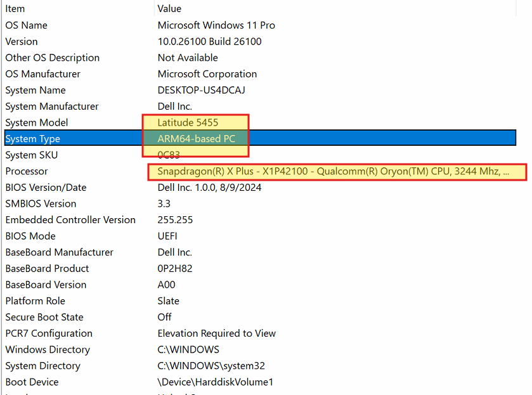532x395 pixels.
Task: Select the BaseBoard Product label
Action: click(47, 269)
